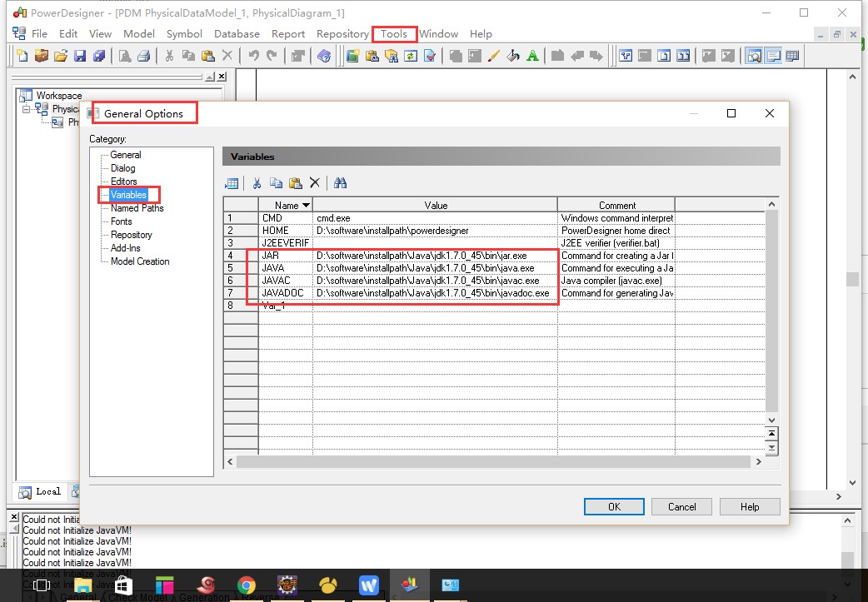Open the Tools menu
The width and height of the screenshot is (868, 602).
tap(393, 34)
